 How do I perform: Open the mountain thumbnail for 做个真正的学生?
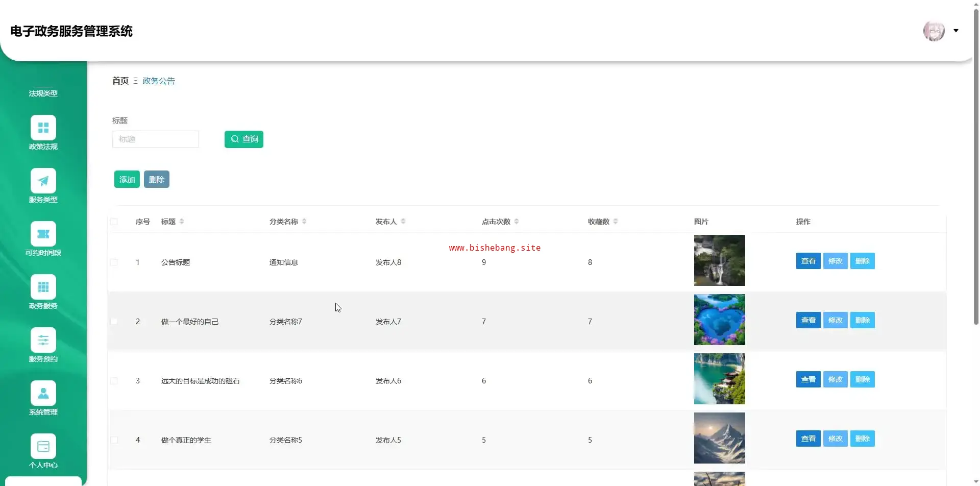click(x=720, y=438)
